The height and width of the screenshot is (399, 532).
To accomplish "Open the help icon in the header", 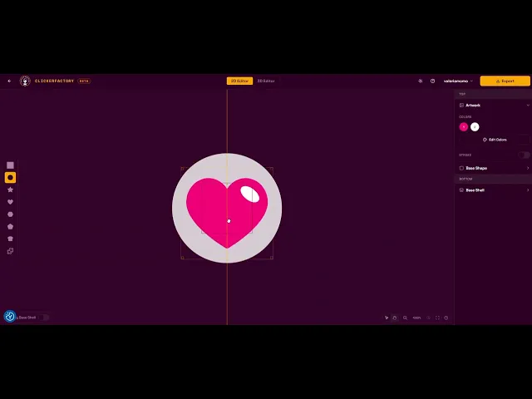I will point(432,81).
